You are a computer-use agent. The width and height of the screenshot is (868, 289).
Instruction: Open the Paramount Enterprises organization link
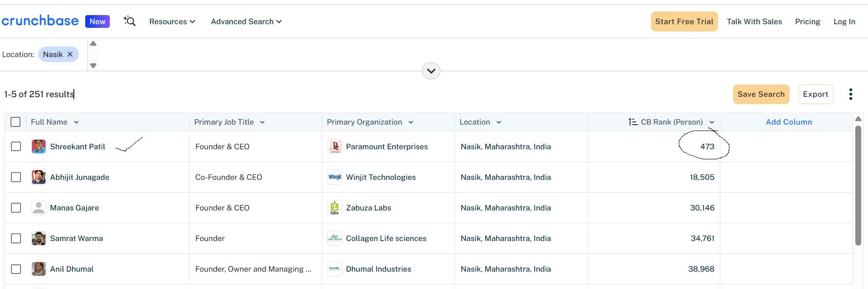387,147
